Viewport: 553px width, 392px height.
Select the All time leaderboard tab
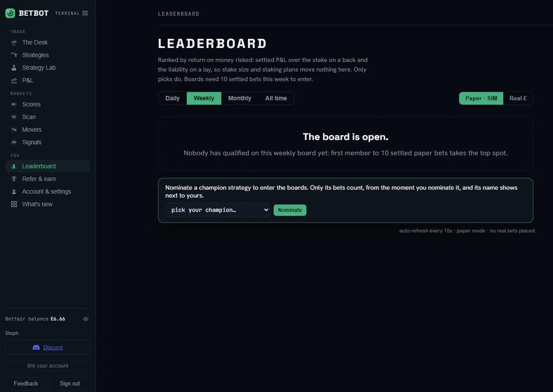[x=276, y=98]
